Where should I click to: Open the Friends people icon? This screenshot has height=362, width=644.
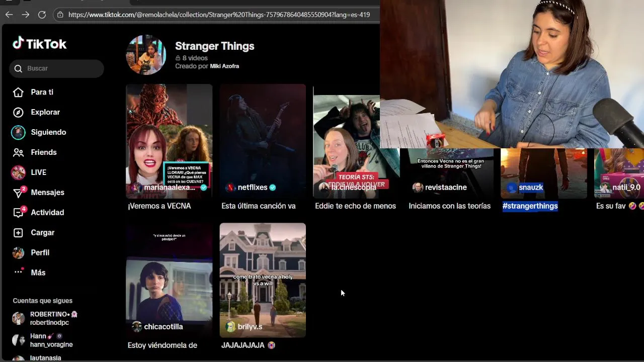click(x=18, y=152)
